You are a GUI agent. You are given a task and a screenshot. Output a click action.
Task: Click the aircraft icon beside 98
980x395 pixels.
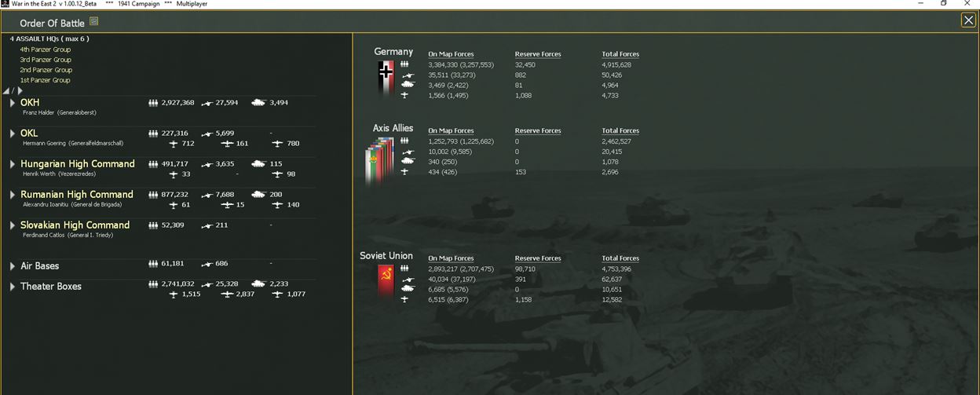(x=278, y=174)
